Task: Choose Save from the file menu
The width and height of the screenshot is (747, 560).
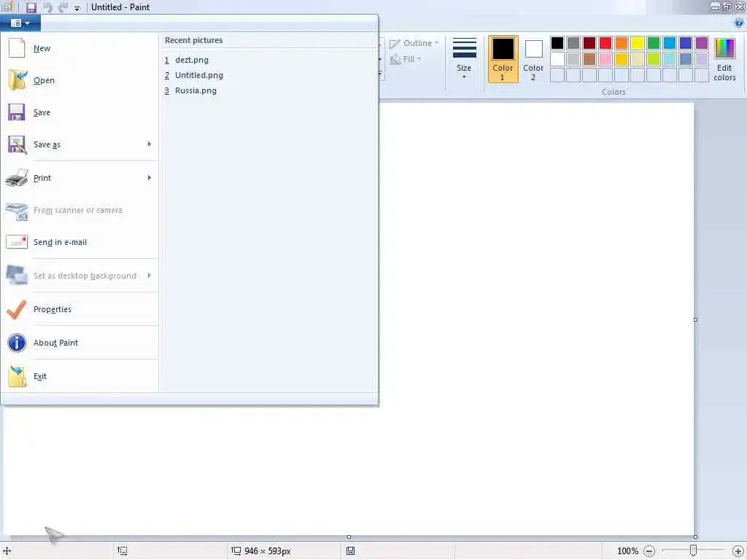Action: (80, 112)
